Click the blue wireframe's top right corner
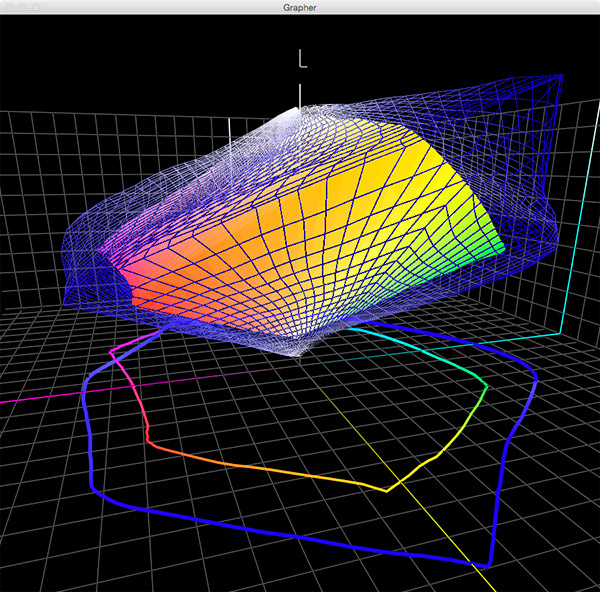 click(560, 75)
